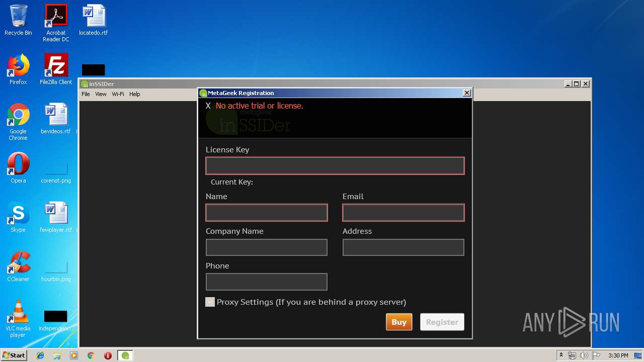Viewport: 644px width, 362px height.
Task: Switch to inSSIDer taskbar button
Action: pyautogui.click(x=125, y=355)
